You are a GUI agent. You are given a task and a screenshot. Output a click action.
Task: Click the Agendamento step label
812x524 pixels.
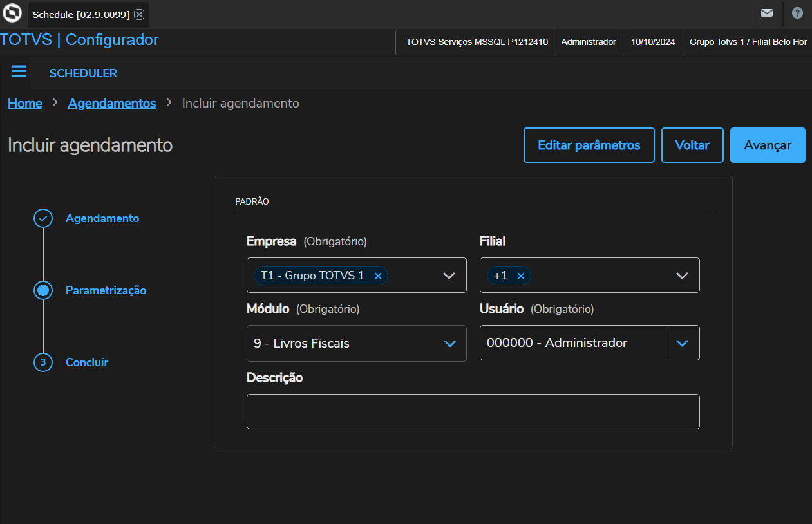point(102,218)
